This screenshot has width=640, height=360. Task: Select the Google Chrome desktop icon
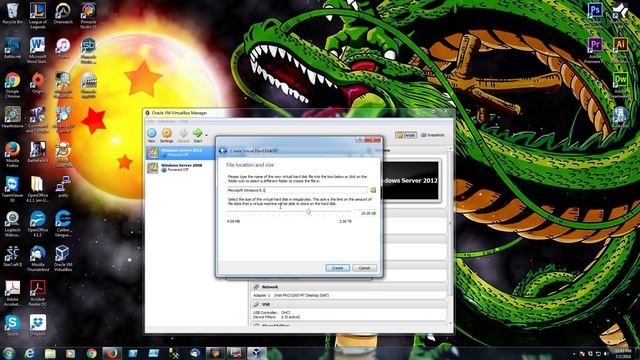12,85
